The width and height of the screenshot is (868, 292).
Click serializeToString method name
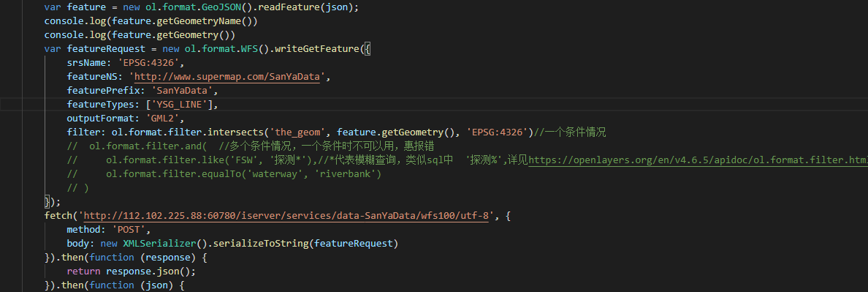259,244
